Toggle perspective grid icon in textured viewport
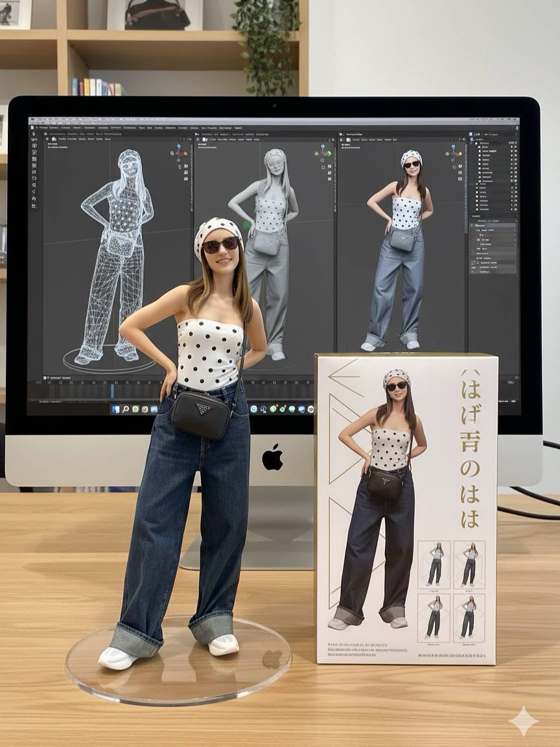This screenshot has height=747, width=560. (460, 179)
